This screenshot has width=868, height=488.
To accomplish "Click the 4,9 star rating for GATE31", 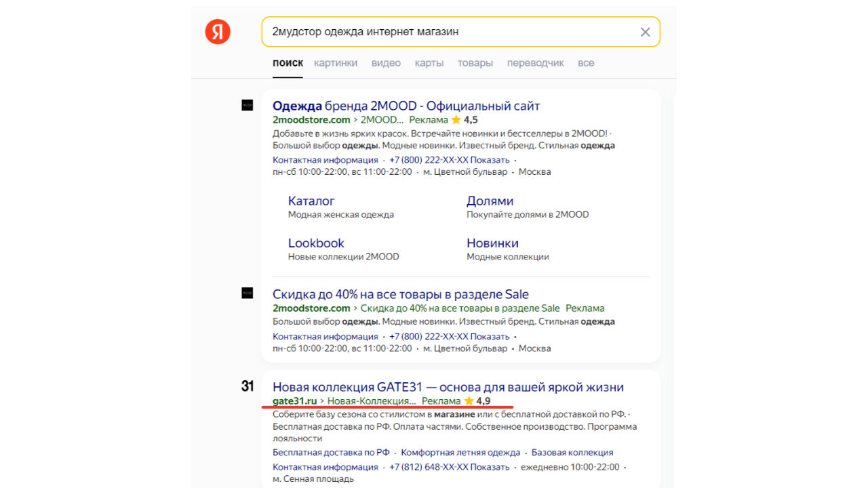I will tap(477, 401).
